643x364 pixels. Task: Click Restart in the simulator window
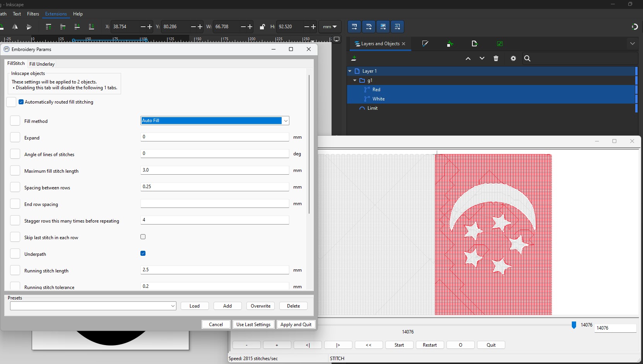point(430,345)
